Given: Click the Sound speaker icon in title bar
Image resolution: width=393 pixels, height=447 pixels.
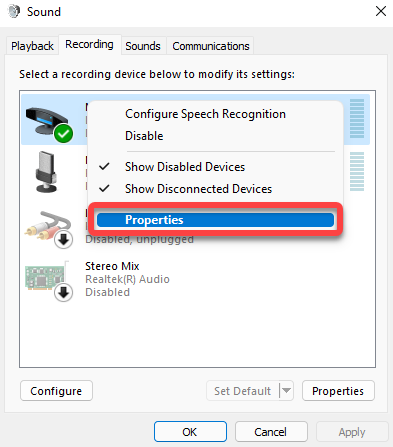Looking at the screenshot, I should tap(14, 12).
